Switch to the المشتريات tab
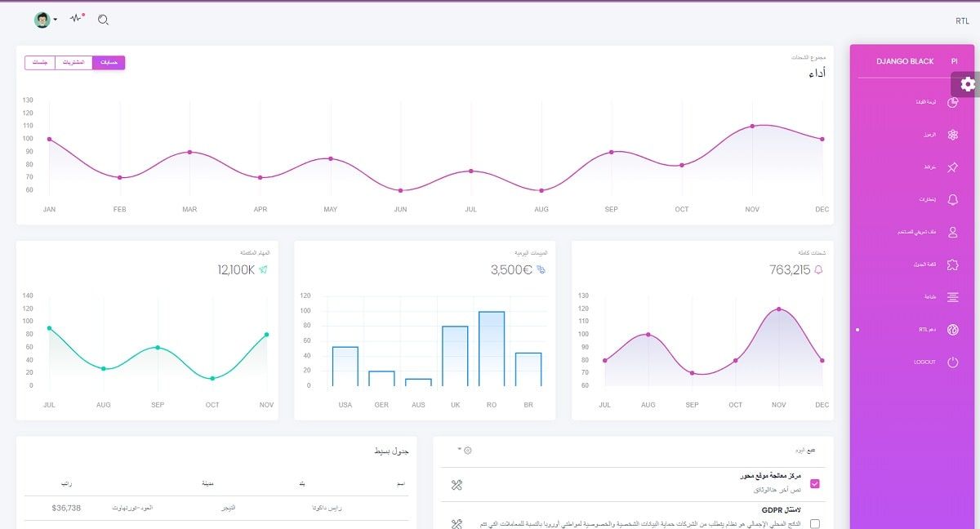980x529 pixels. point(73,62)
